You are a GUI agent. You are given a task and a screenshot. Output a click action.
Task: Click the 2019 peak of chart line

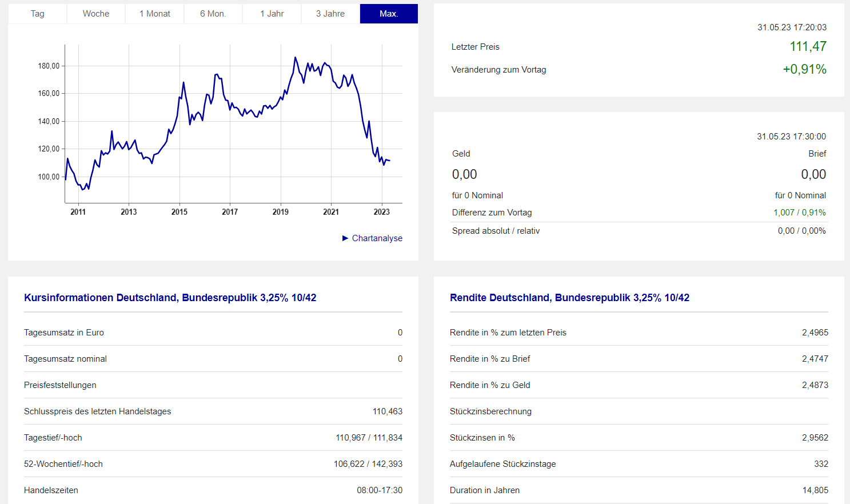coord(295,58)
